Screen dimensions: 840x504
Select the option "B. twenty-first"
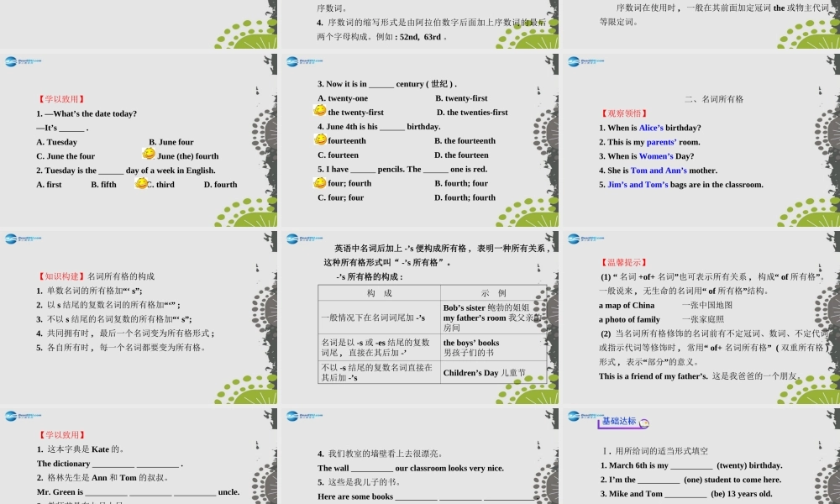tap(461, 98)
